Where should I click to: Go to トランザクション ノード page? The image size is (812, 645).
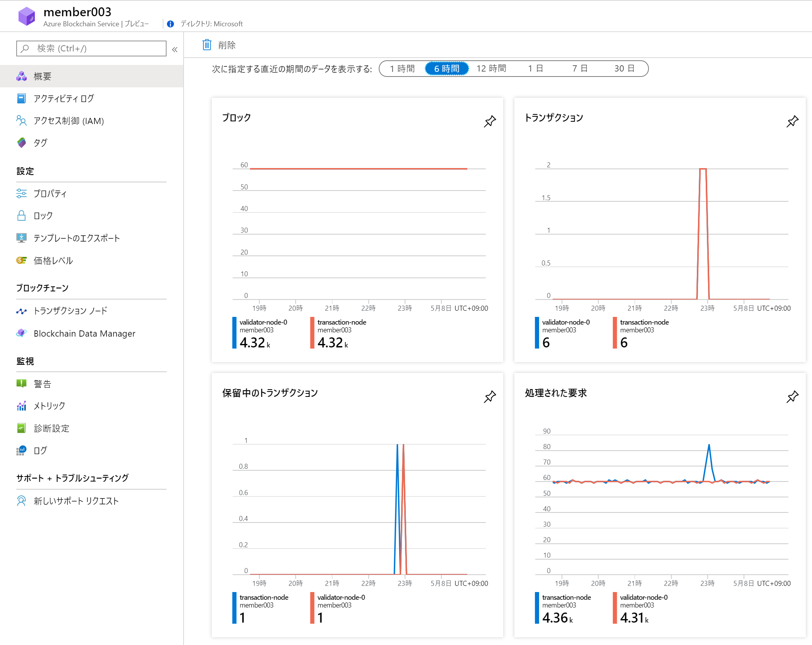pos(70,311)
